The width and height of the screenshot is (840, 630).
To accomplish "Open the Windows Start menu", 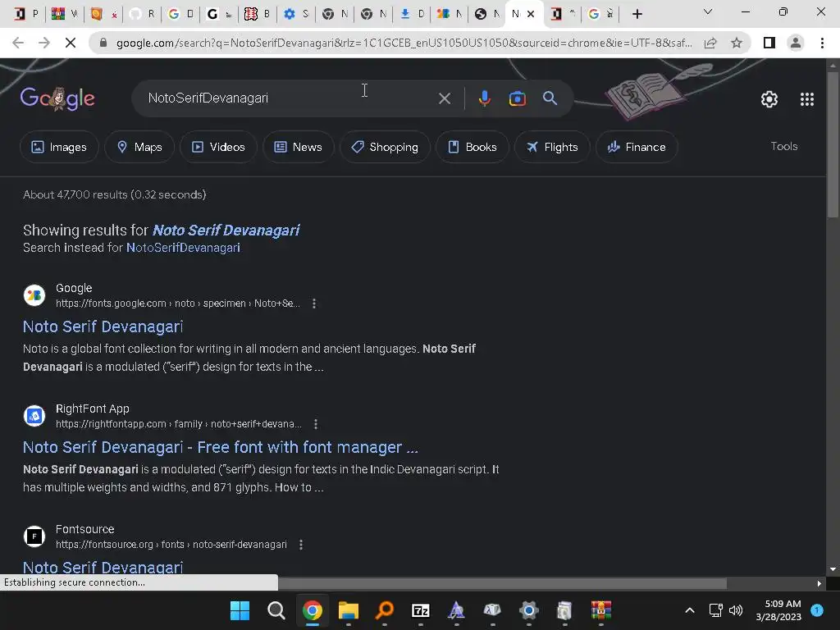I will click(240, 610).
